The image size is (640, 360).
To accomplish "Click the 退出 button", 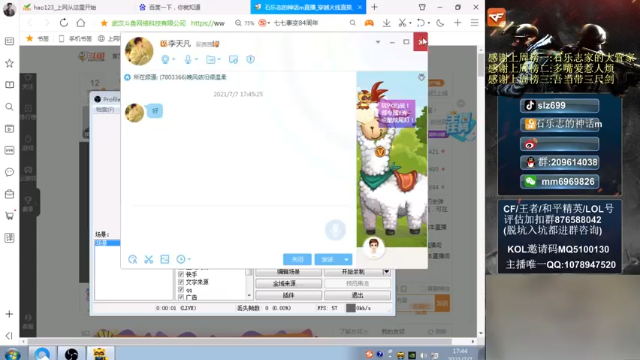I will click(x=358, y=295).
